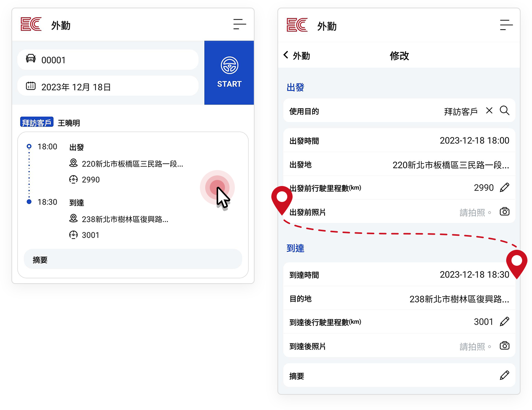Take 出發前照片 with camera icon
Screen dimensions: 532x410
click(504, 212)
